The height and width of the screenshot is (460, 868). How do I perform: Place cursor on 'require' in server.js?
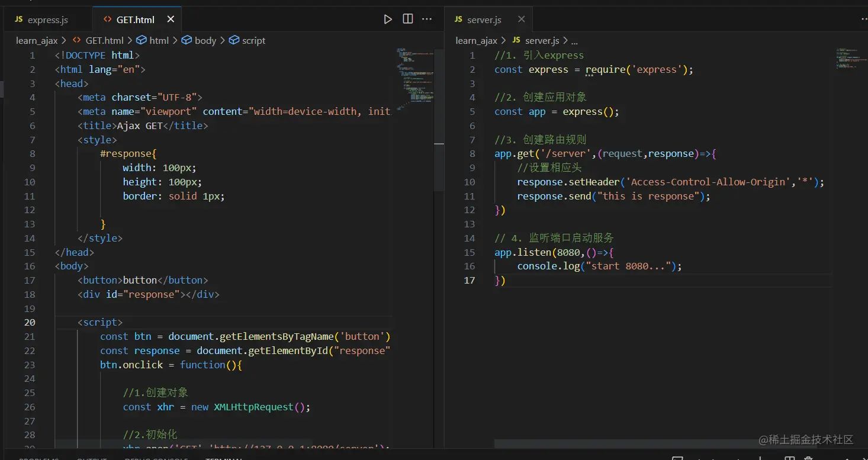605,69
